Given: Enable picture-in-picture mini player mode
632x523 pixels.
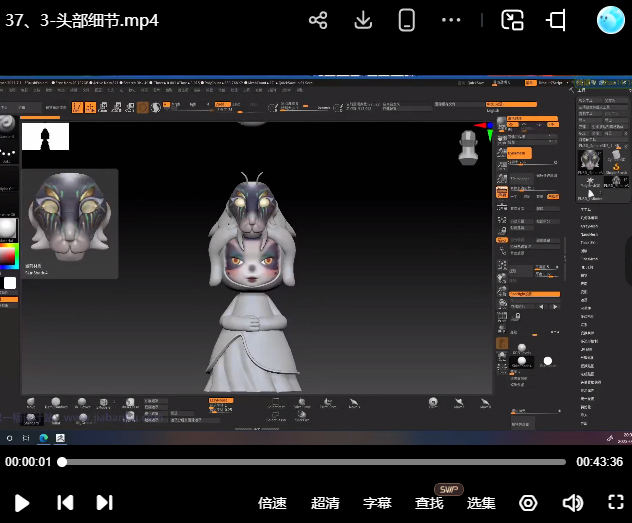Looking at the screenshot, I should (x=513, y=20).
